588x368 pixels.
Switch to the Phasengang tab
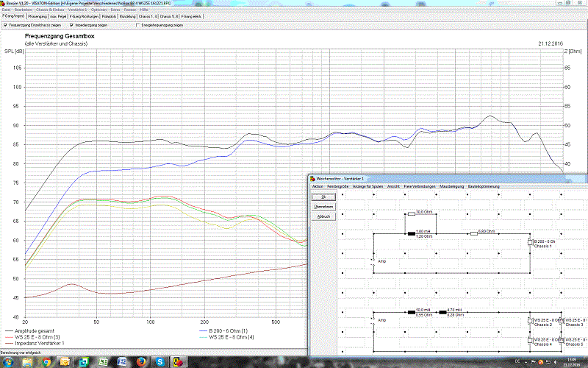[x=36, y=15]
